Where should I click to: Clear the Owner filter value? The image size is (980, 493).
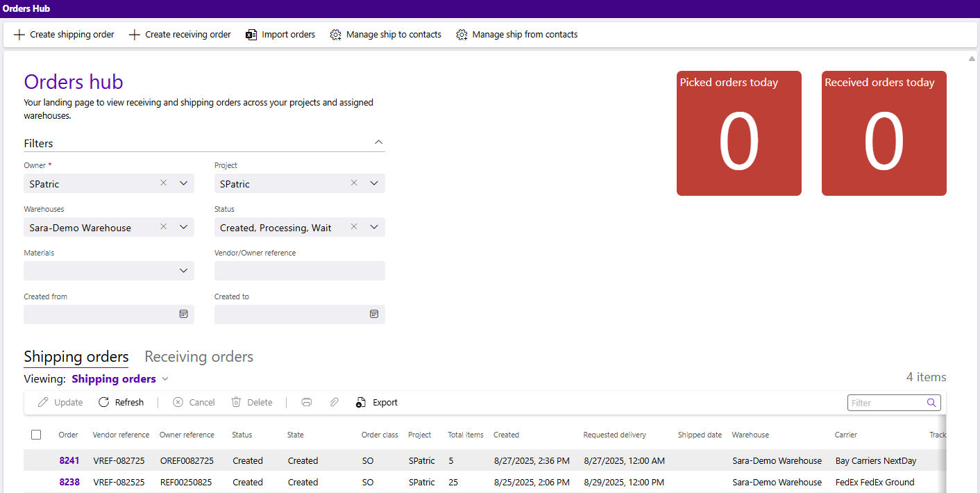(164, 183)
